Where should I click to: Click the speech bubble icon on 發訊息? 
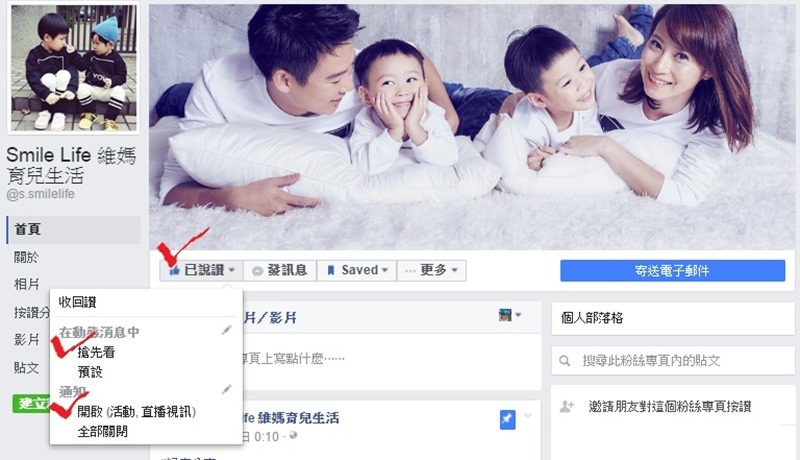coord(258,271)
